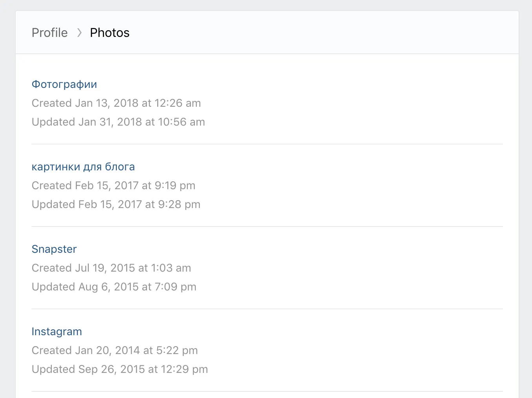Click the divider line below Snapster entry
532x398 pixels.
(267, 309)
